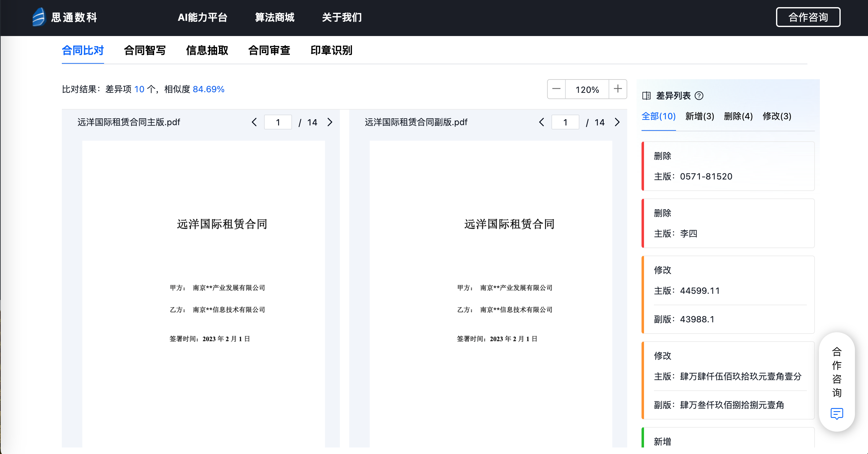Screen dimensions: 868x454
Task: Click the 差异列表 panel book icon
Action: click(x=646, y=96)
